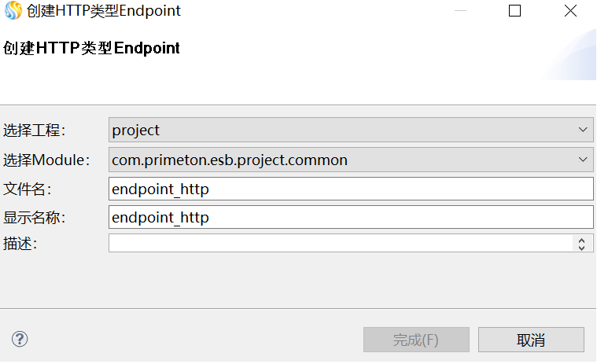
Task: Cancel the dialog with 取消 button
Action: tap(531, 340)
